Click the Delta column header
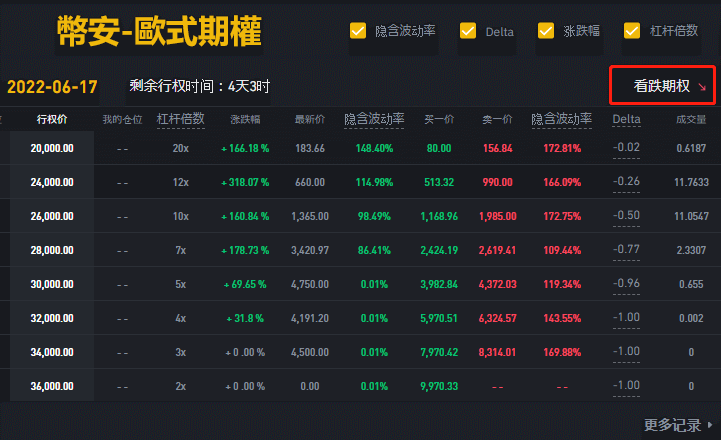Screen dimensions: 721x440 point(626,119)
